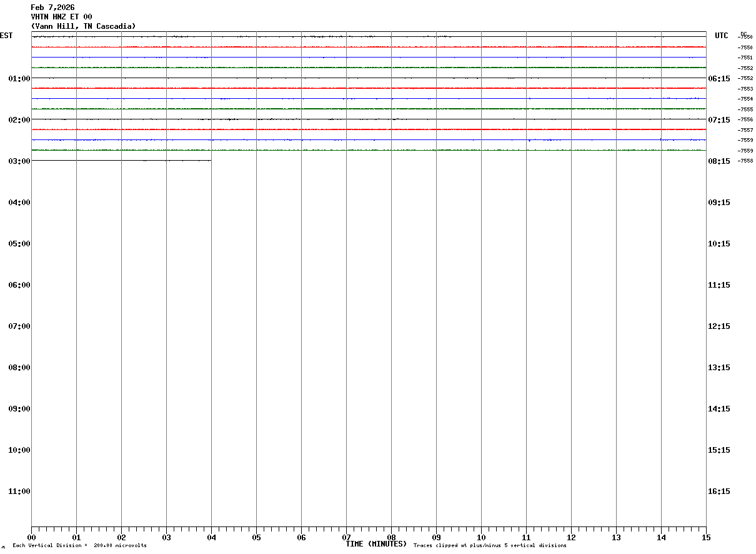
Task: Click the Each Vertical Division scale note
Action: [79, 545]
